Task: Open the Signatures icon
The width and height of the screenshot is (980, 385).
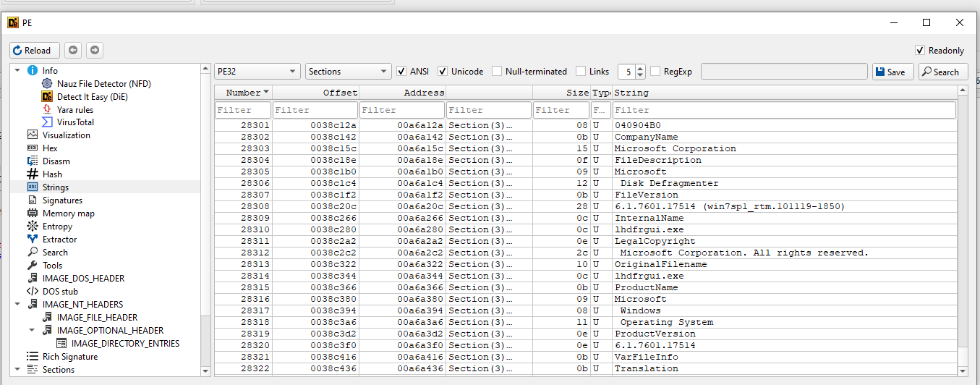Action: [x=32, y=200]
